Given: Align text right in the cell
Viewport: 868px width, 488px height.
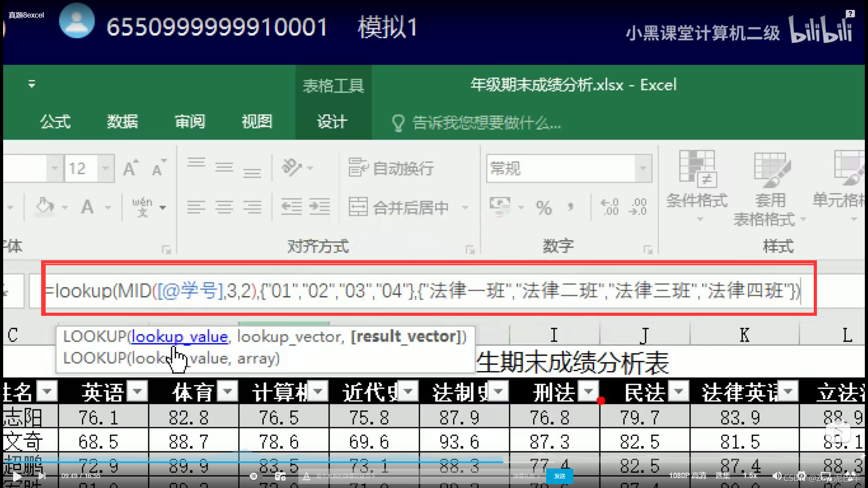Looking at the screenshot, I should [252, 207].
